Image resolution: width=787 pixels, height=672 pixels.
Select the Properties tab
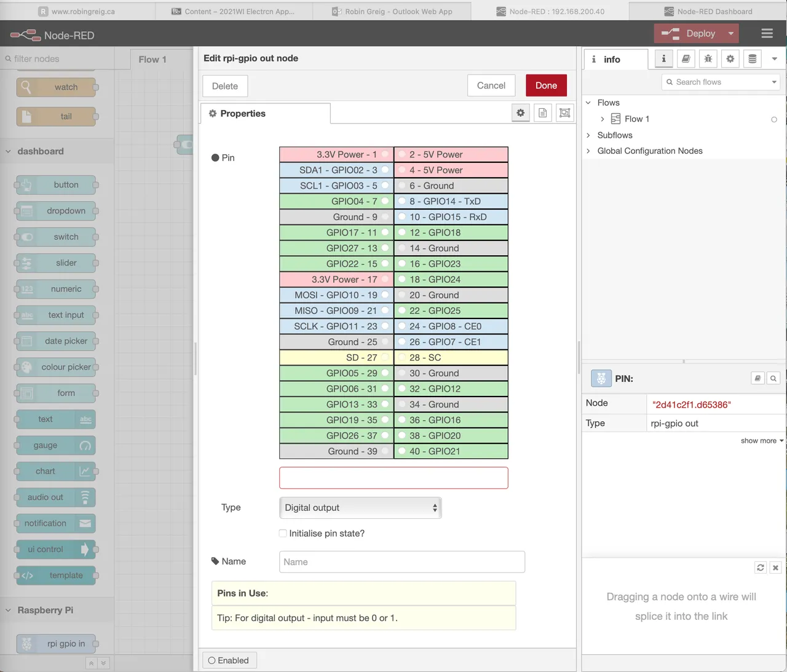[266, 113]
